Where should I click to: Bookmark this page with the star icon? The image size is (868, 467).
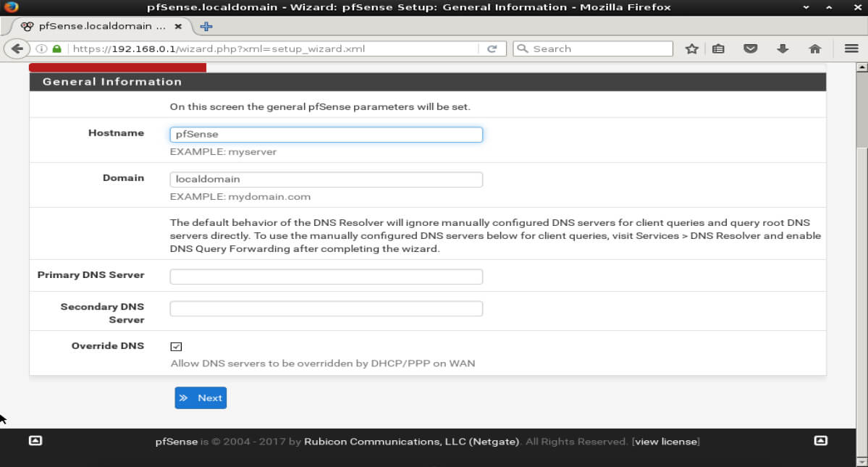pyautogui.click(x=691, y=49)
